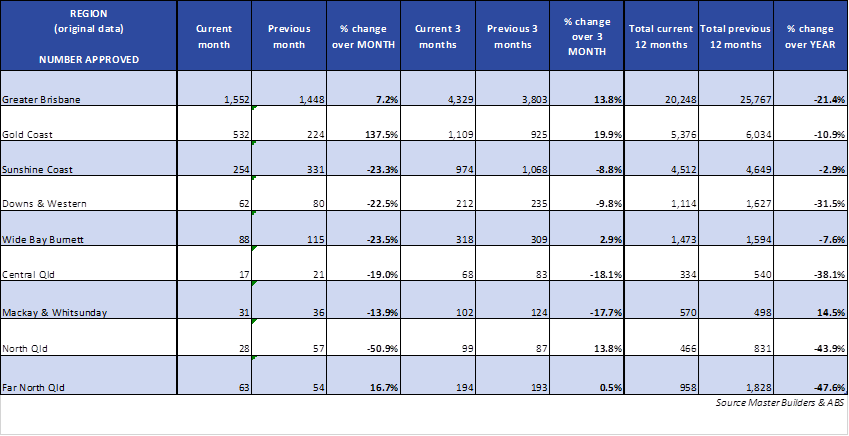Select Mackay & Whitsunday yearly change 14.5%
Image resolution: width=849 pixels, height=436 pixels.
(811, 300)
